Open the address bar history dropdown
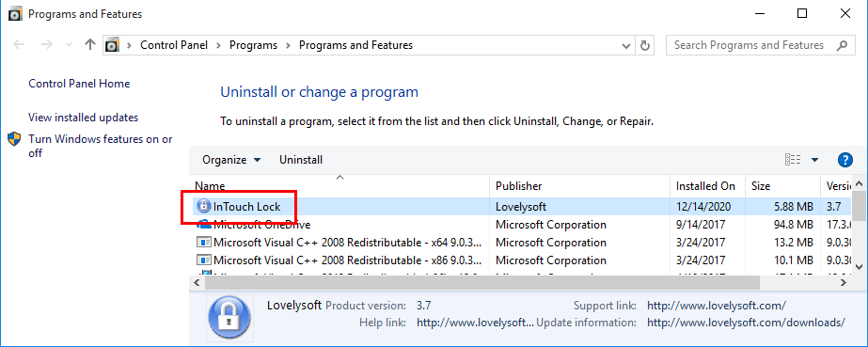Screen dimensions: 868x347 point(626,45)
